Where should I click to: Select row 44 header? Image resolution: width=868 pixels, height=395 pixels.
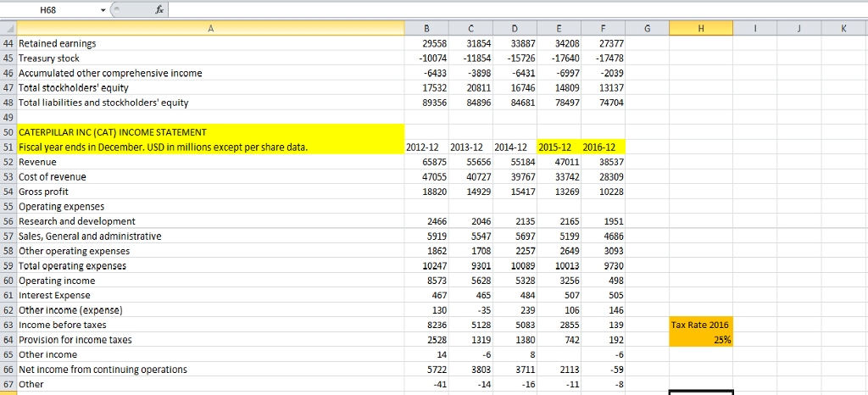(8, 43)
